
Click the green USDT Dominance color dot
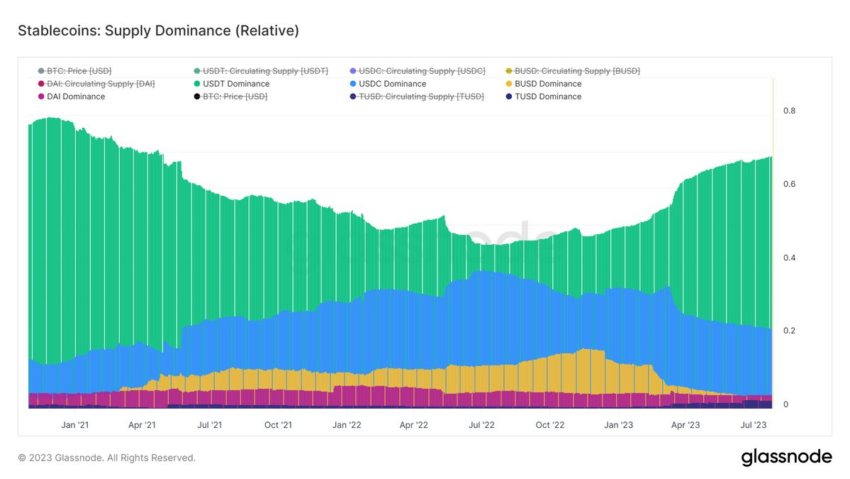pyautogui.click(x=197, y=84)
